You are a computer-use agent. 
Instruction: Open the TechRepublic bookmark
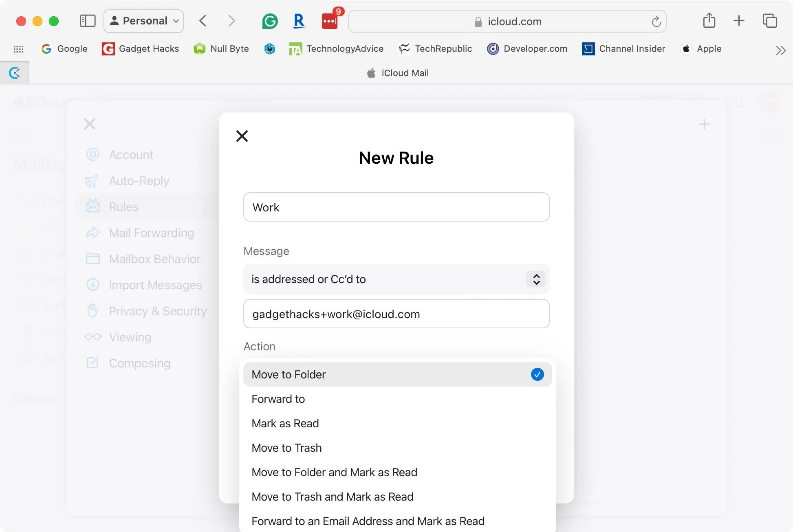(x=435, y=49)
